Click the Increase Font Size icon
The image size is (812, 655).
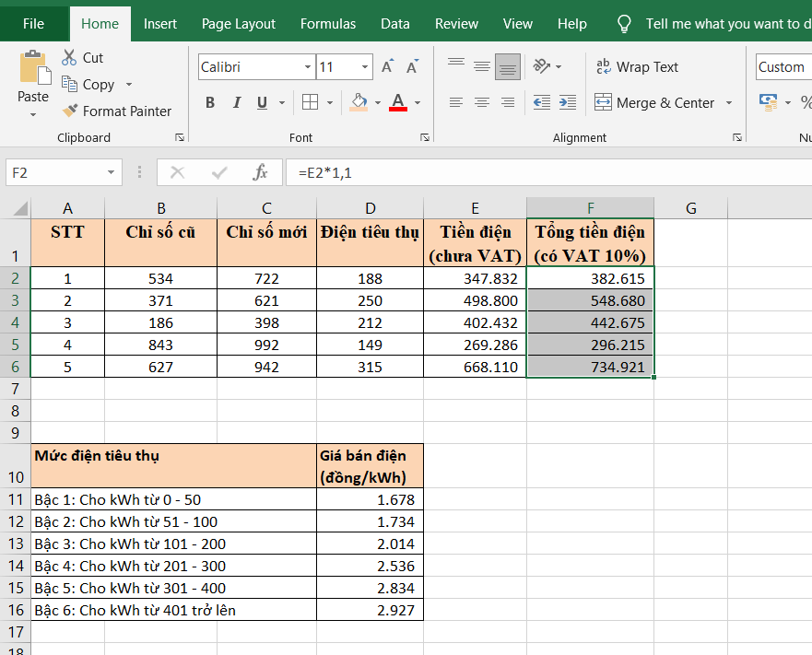(388, 67)
